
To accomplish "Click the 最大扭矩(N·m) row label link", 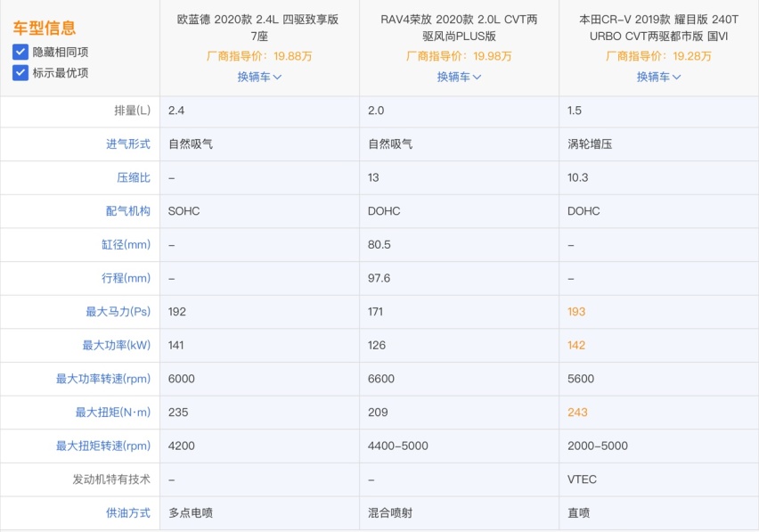I will click(x=113, y=413).
